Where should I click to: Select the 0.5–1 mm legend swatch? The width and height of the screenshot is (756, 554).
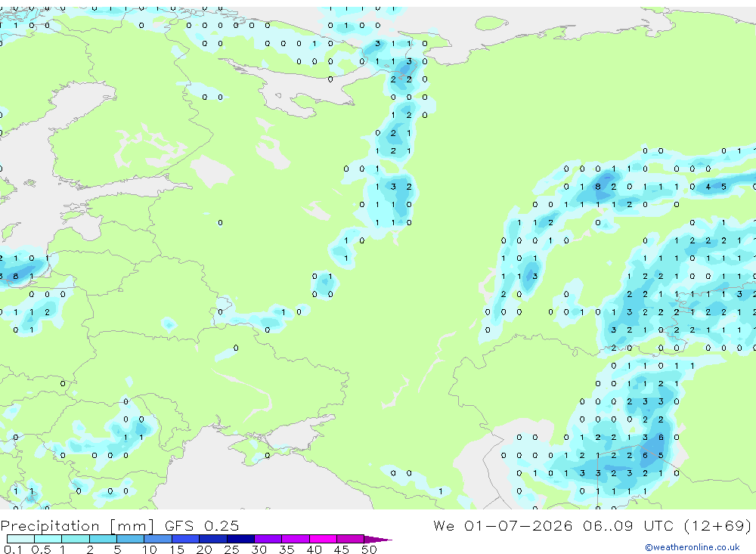click(x=48, y=539)
